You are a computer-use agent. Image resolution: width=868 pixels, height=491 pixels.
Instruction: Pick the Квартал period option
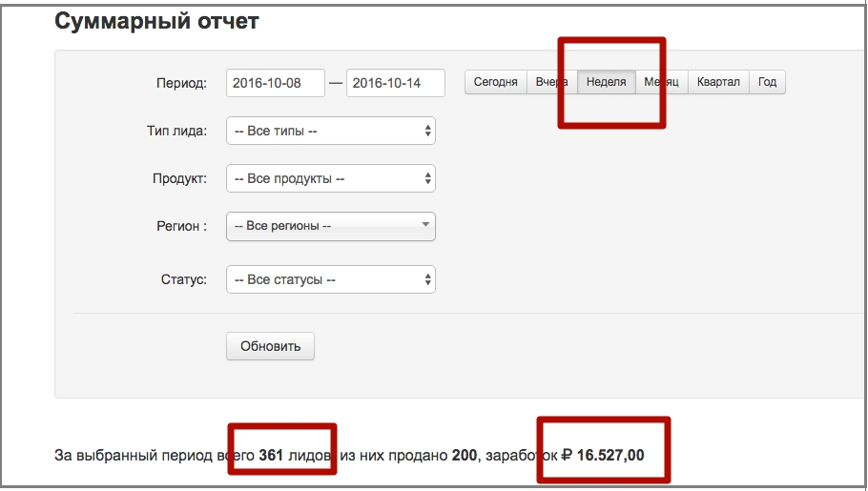coord(717,82)
